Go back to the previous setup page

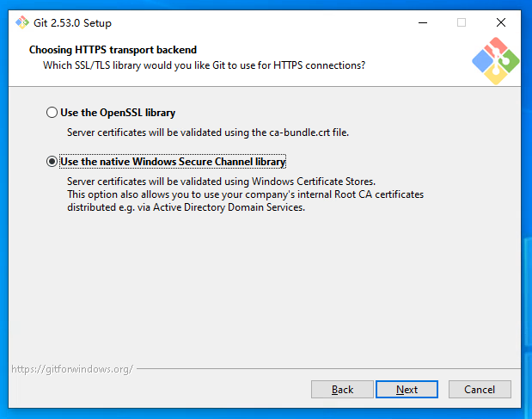[342, 390]
